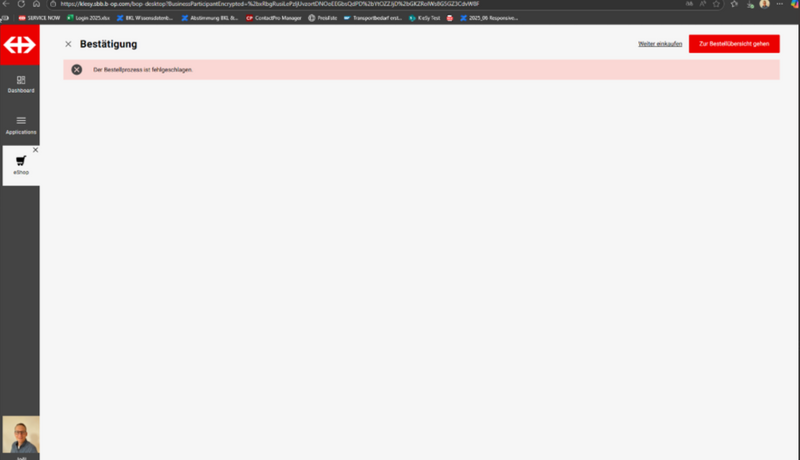Click into the browser address bar
Image resolution: width=800 pixels, height=460 pixels.
click(300, 4)
